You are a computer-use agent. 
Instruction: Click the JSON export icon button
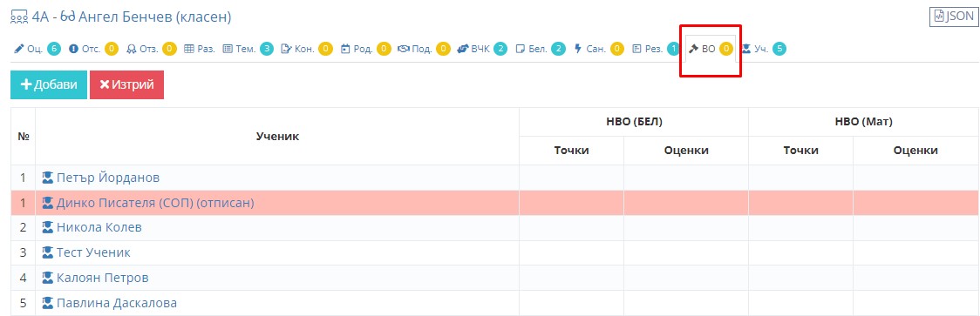point(952,17)
